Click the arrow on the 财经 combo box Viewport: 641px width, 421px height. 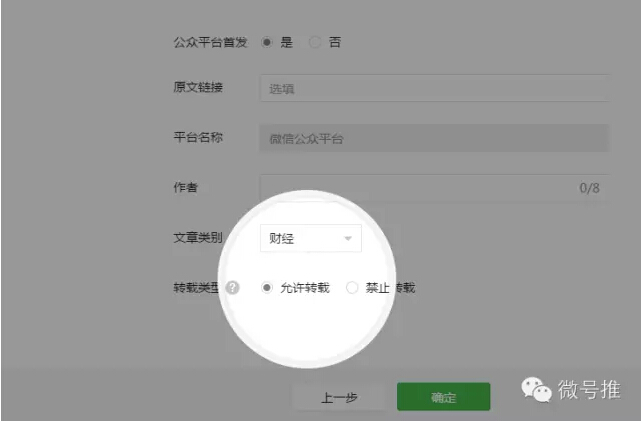(x=347, y=238)
